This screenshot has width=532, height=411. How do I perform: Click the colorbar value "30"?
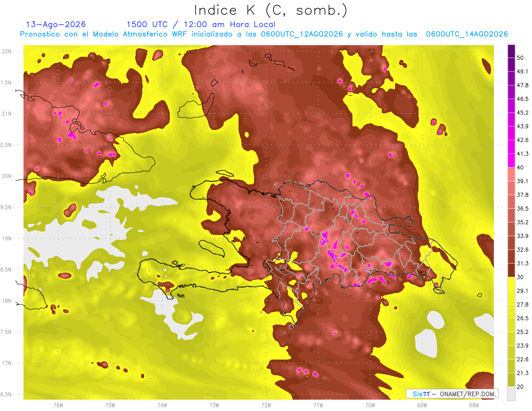tap(521, 277)
